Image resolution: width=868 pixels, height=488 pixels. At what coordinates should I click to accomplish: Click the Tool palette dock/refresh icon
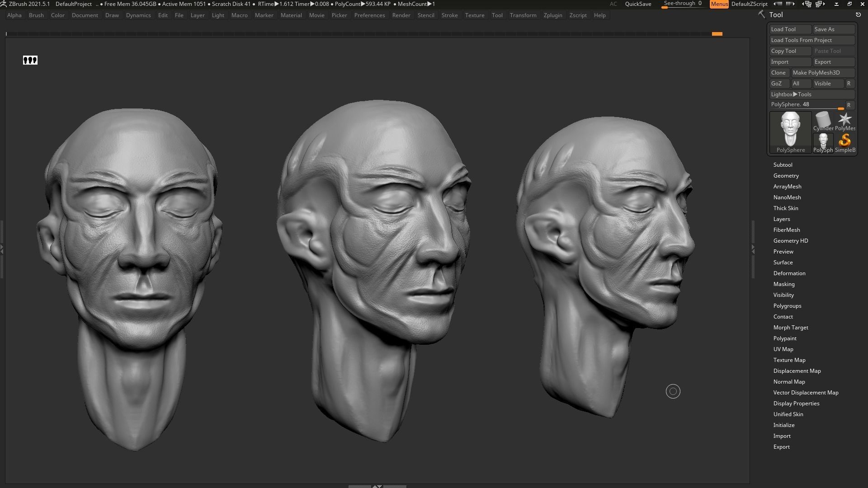pyautogui.click(x=858, y=14)
